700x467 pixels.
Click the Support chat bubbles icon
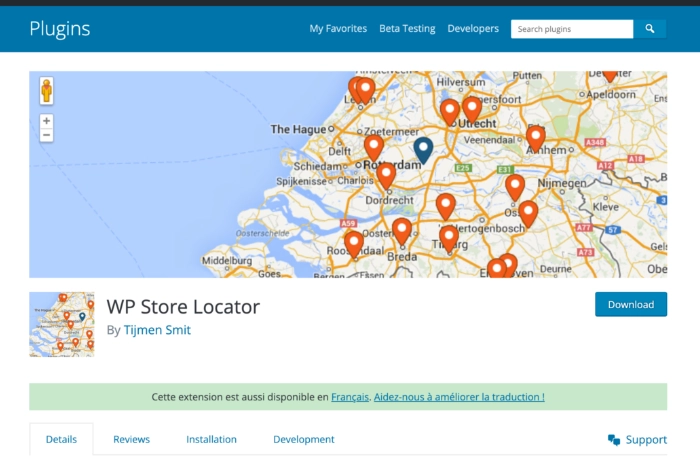coord(614,440)
